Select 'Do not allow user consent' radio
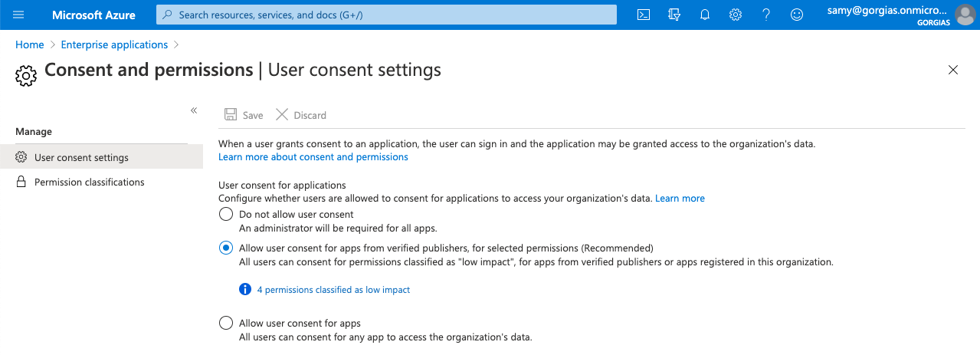This screenshot has height=355, width=980. [226, 215]
